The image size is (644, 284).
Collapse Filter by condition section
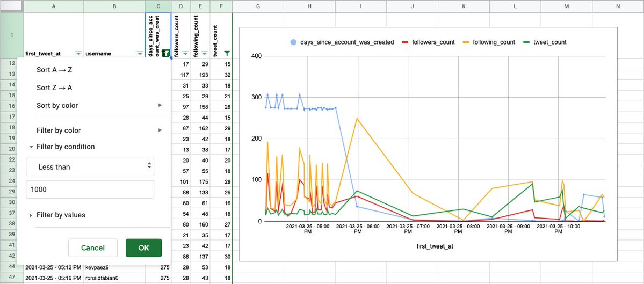[62, 147]
